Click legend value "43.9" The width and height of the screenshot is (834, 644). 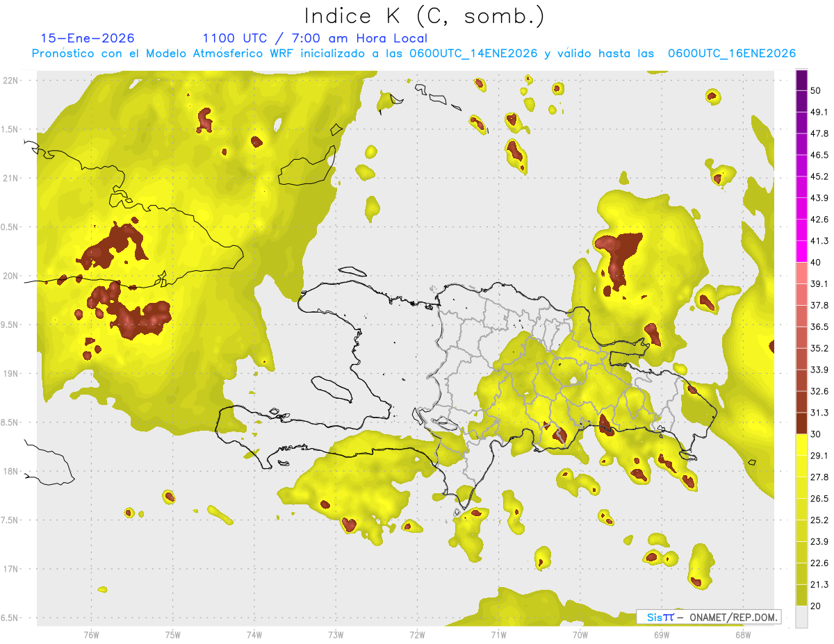point(820,198)
